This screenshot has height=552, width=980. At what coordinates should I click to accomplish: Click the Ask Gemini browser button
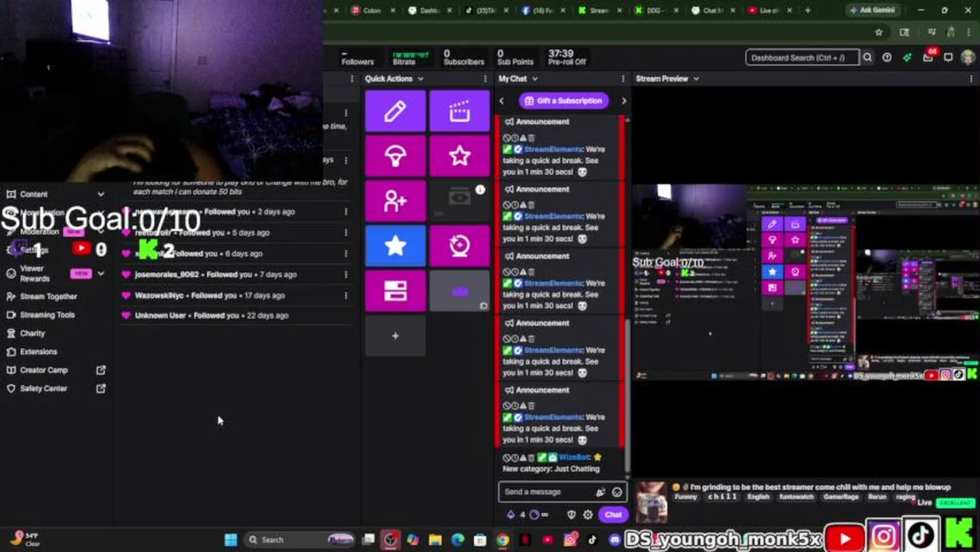coord(872,10)
